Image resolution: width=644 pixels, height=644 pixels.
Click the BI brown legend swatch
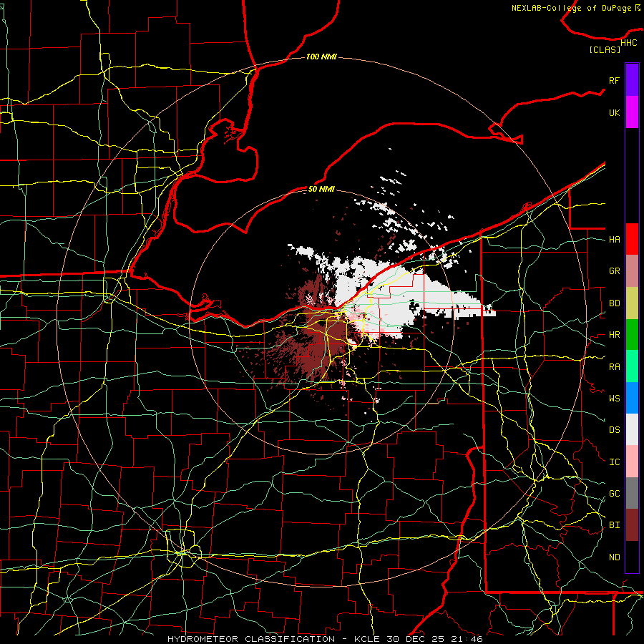632,525
